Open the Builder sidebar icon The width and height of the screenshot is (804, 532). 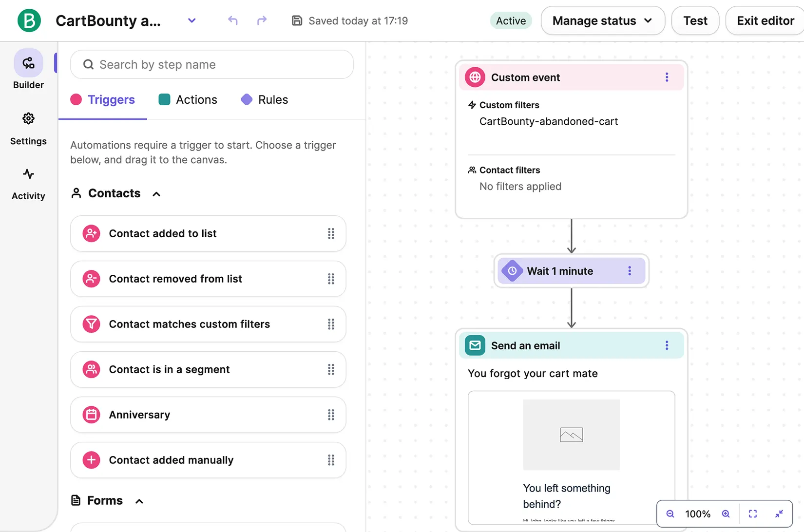(x=28, y=63)
